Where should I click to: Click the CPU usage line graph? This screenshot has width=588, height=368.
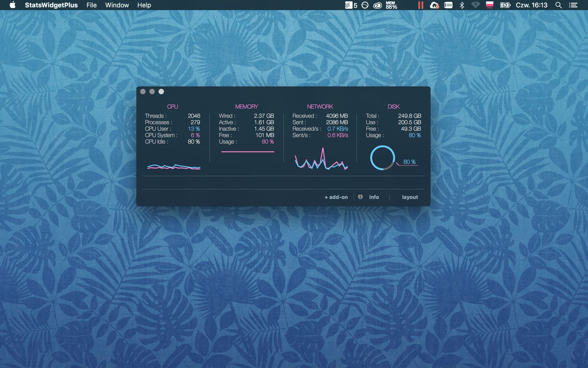click(x=174, y=167)
